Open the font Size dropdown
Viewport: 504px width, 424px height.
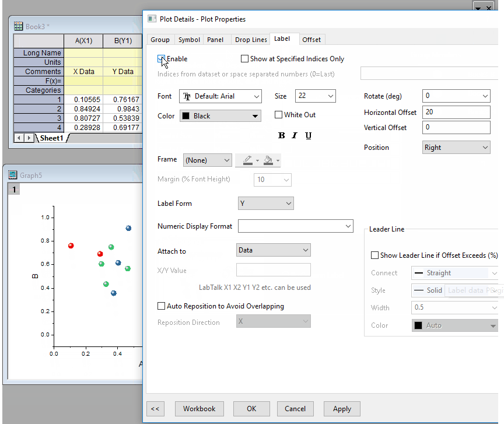(316, 96)
